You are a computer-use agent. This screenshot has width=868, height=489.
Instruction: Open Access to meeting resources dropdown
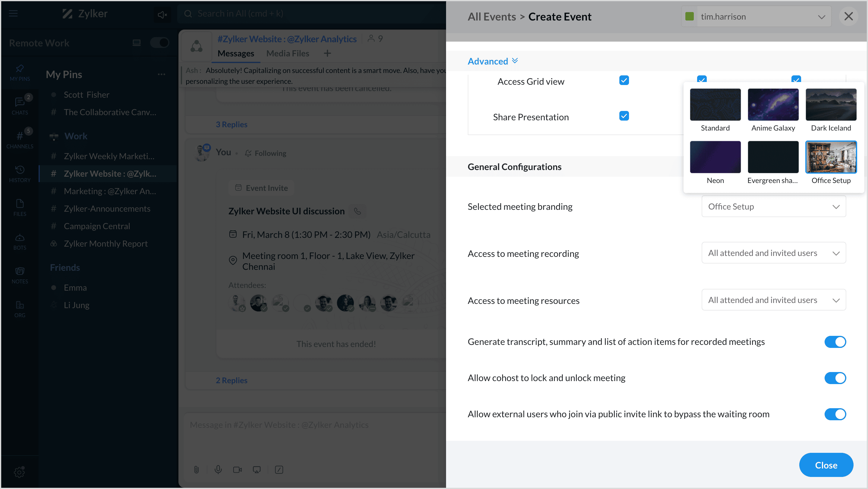(774, 300)
